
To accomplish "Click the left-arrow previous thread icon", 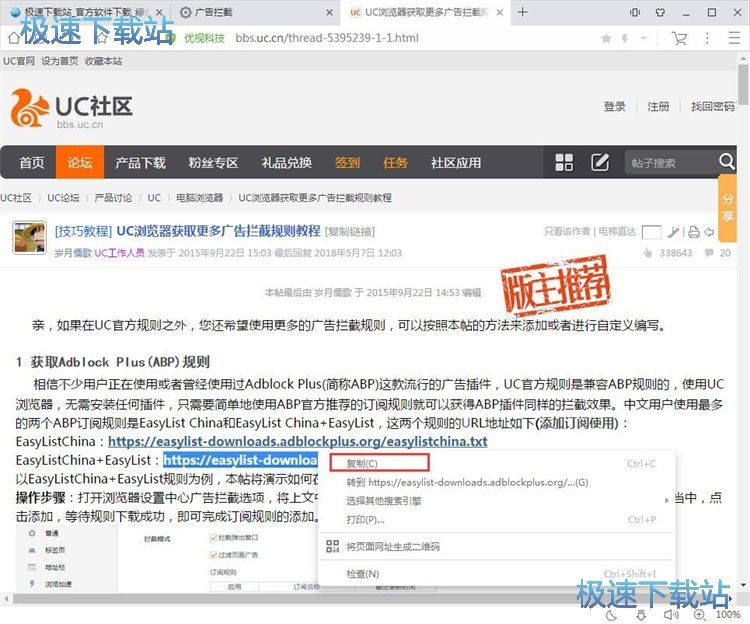I will [x=709, y=232].
